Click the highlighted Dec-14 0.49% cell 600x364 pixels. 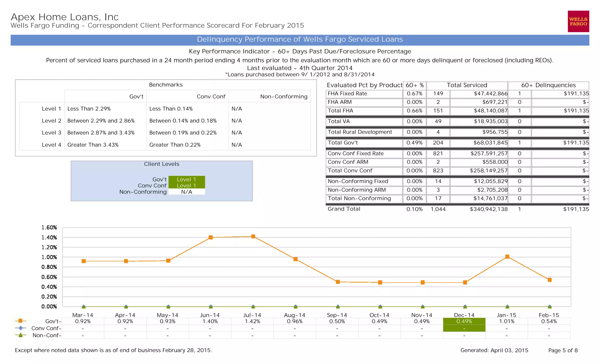pos(464,321)
